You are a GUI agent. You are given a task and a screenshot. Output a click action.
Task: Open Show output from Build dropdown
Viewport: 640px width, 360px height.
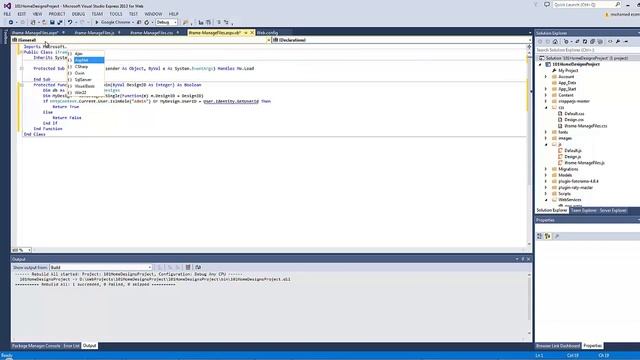(101, 267)
